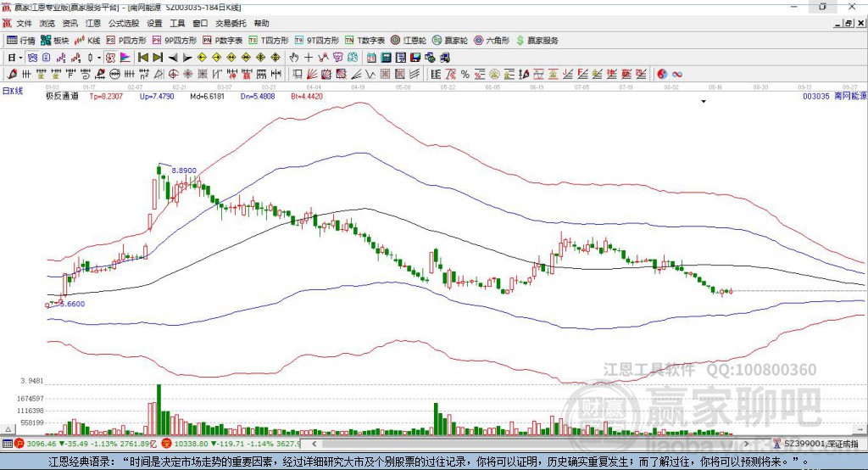The width and height of the screenshot is (868, 470).
Task: Click the Tp=8.2307 indicator value
Action: 106,96
